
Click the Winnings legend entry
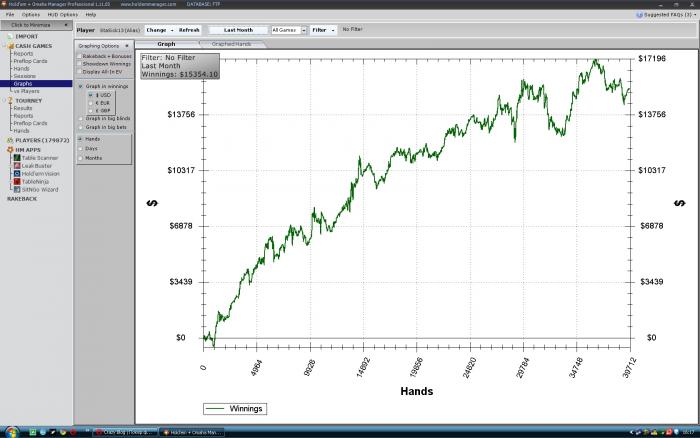click(x=235, y=409)
